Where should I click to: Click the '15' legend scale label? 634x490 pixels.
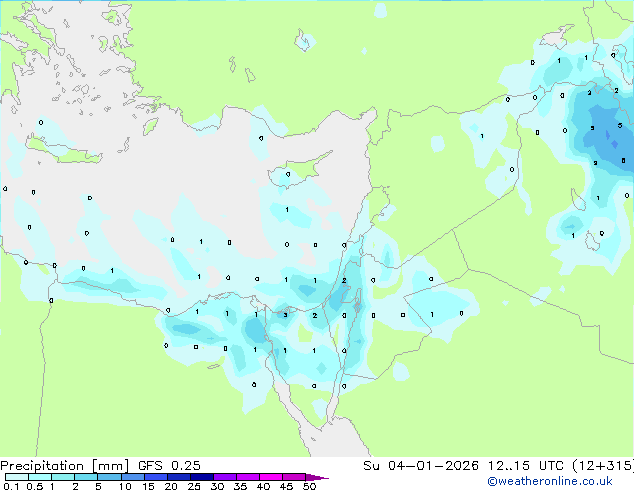coord(148,486)
